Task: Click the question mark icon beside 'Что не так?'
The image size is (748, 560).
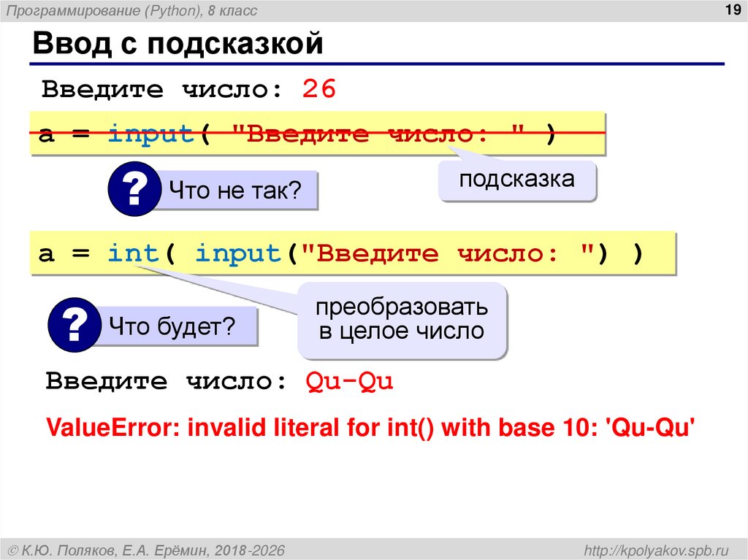Action: click(134, 189)
